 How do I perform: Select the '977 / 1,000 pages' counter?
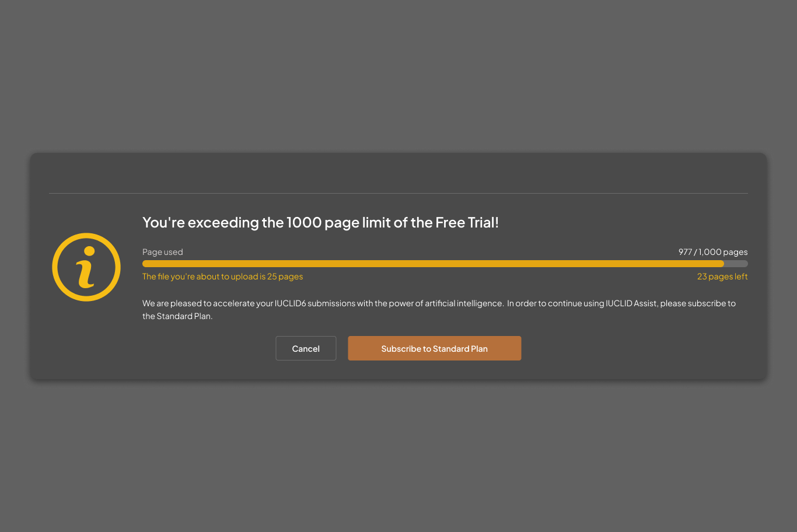[x=713, y=252]
